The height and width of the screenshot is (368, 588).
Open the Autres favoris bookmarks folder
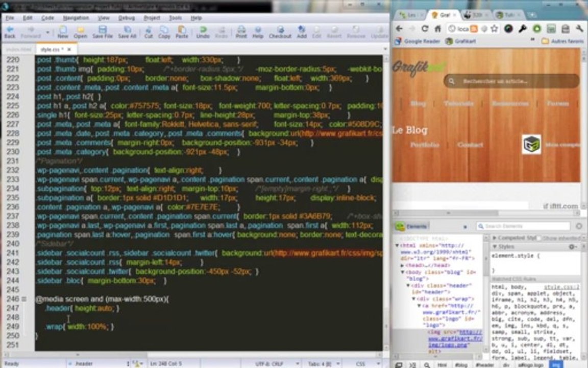point(563,41)
